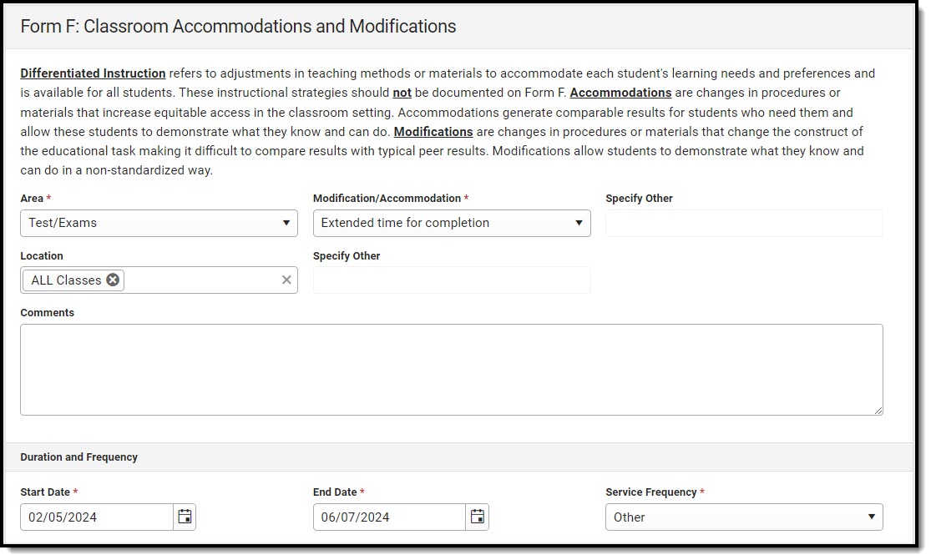The height and width of the screenshot is (560, 931).
Task: Open the Start Date calendar picker
Action: [185, 517]
